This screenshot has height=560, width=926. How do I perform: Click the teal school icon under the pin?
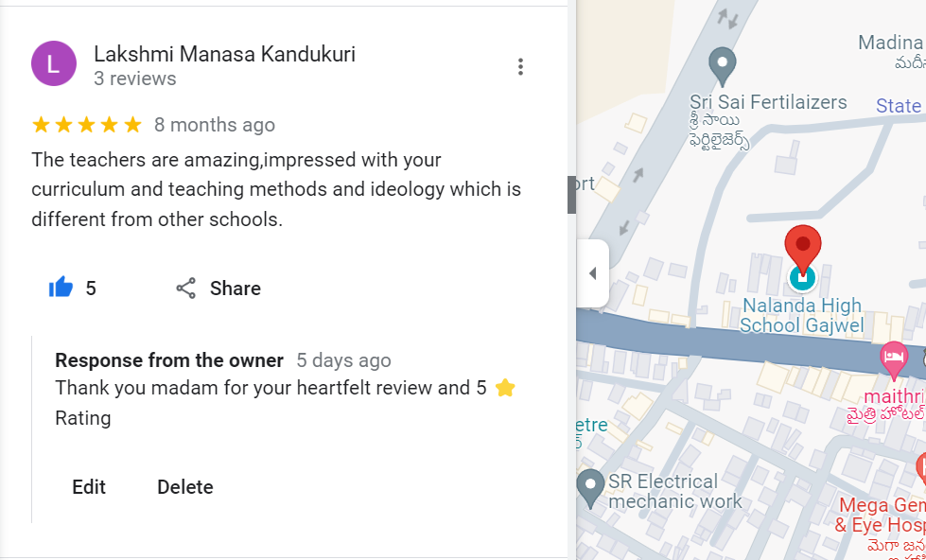(x=802, y=277)
